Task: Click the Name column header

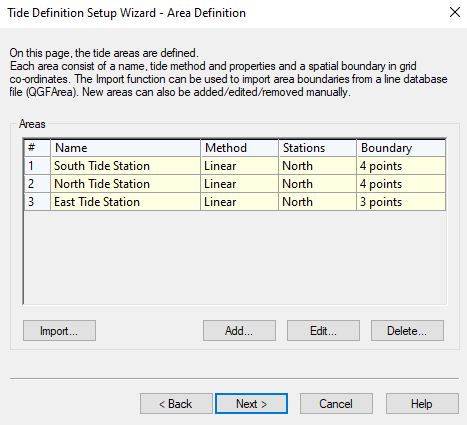Action: pos(125,148)
